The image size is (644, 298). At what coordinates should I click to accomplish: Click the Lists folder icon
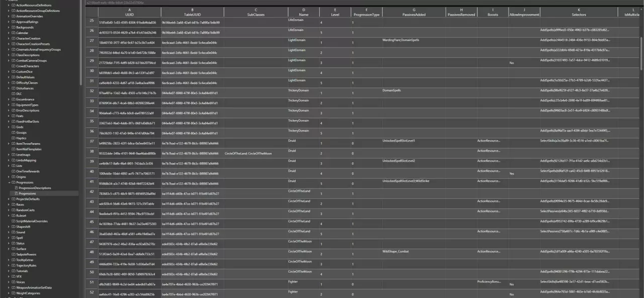coord(14,166)
